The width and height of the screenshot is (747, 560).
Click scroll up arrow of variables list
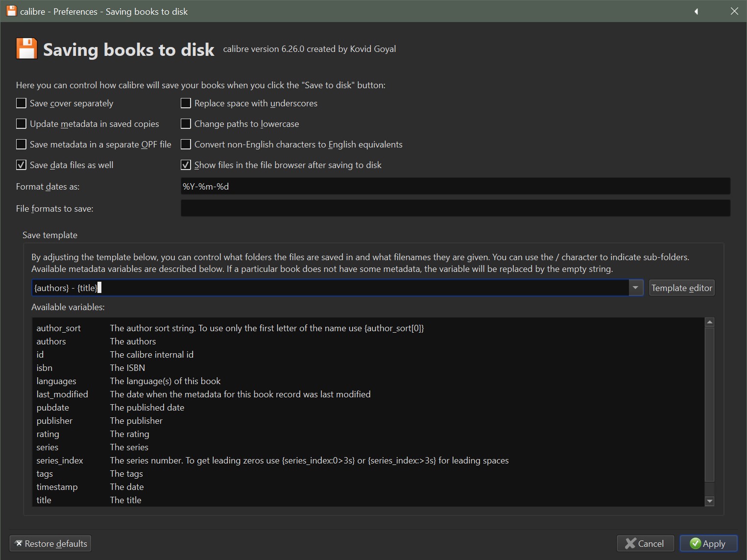point(709,322)
